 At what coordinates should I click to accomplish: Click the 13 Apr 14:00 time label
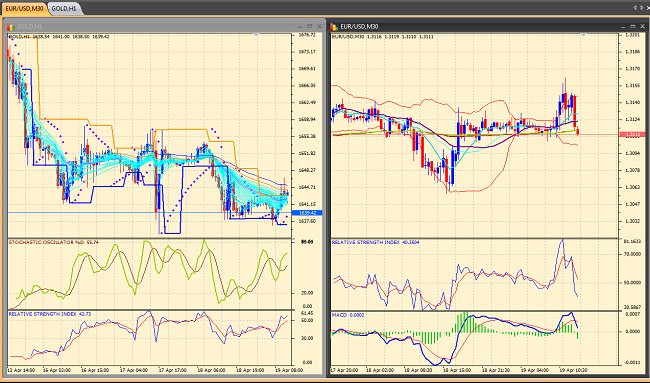pyautogui.click(x=21, y=370)
